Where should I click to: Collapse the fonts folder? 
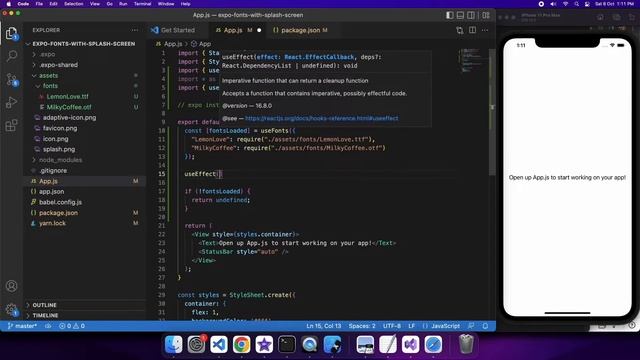pos(50,86)
